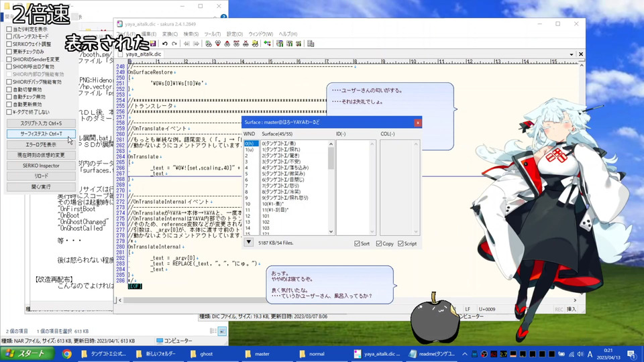Toggle the SHIORIのSenderを変更 checkbox
This screenshot has width=644, height=362.
pyautogui.click(x=9, y=59)
